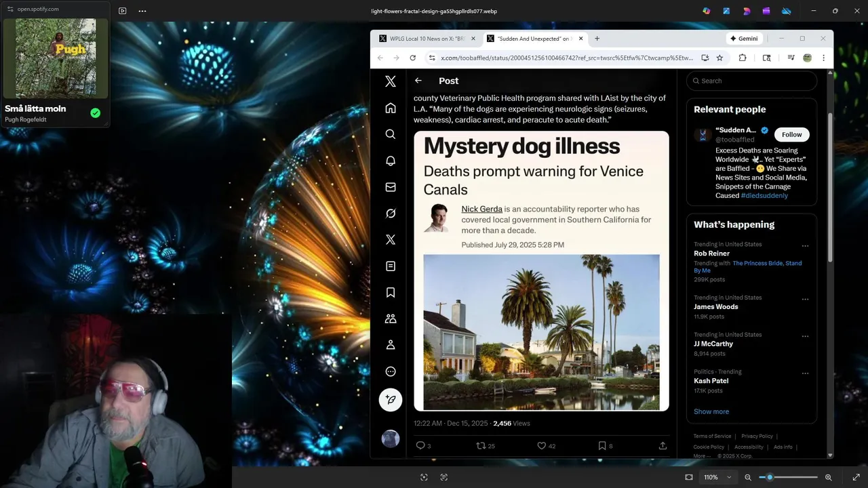Image resolution: width=868 pixels, height=488 pixels.
Task: Open Chrome three-dot menu
Action: point(823,58)
